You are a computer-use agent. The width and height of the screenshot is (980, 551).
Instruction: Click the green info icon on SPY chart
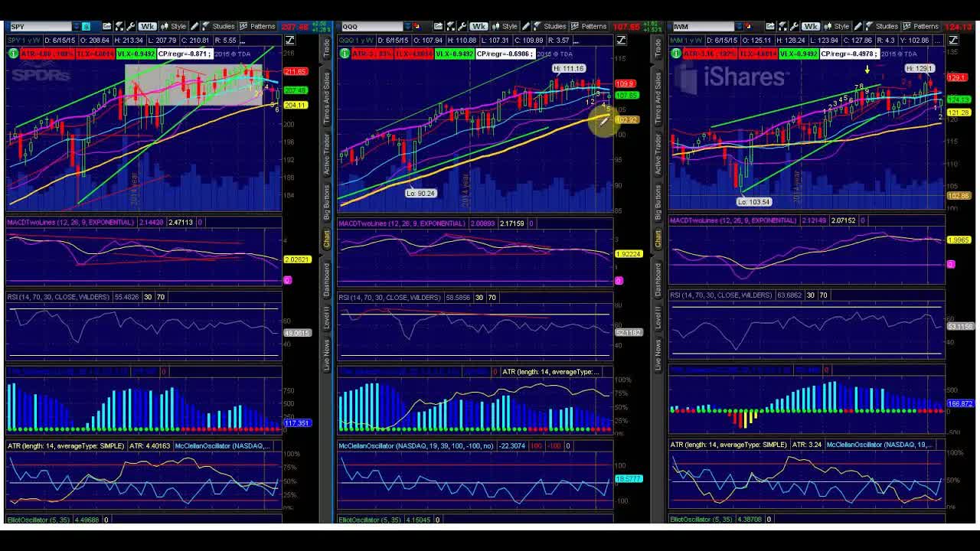coord(13,54)
